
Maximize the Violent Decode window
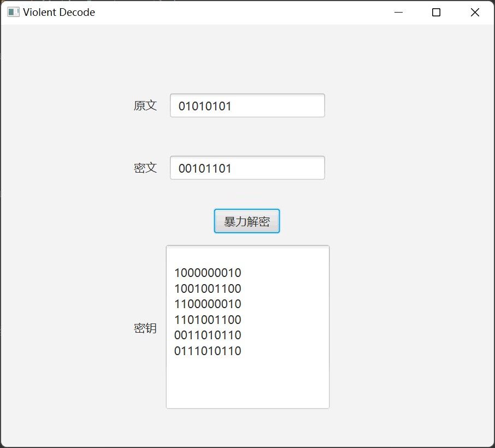[x=436, y=12]
